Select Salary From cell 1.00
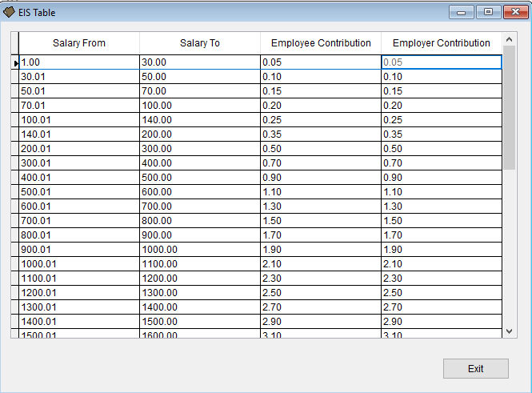The width and height of the screenshot is (532, 393). click(x=79, y=62)
